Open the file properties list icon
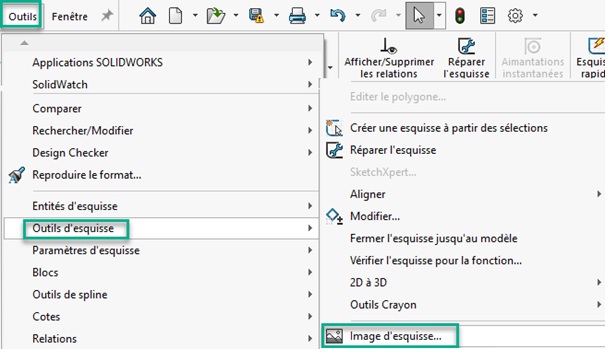The width and height of the screenshot is (616, 360). click(x=488, y=16)
